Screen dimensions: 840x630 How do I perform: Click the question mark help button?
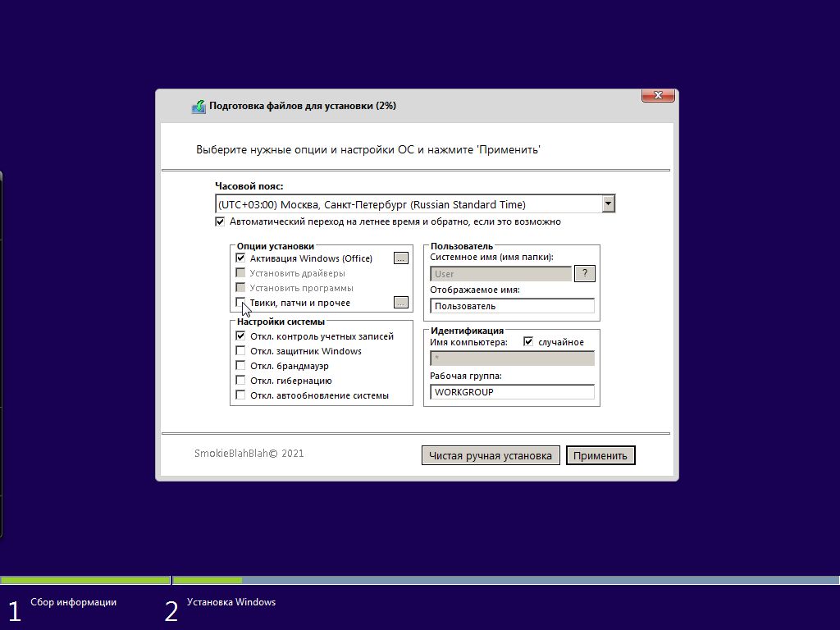(x=584, y=273)
